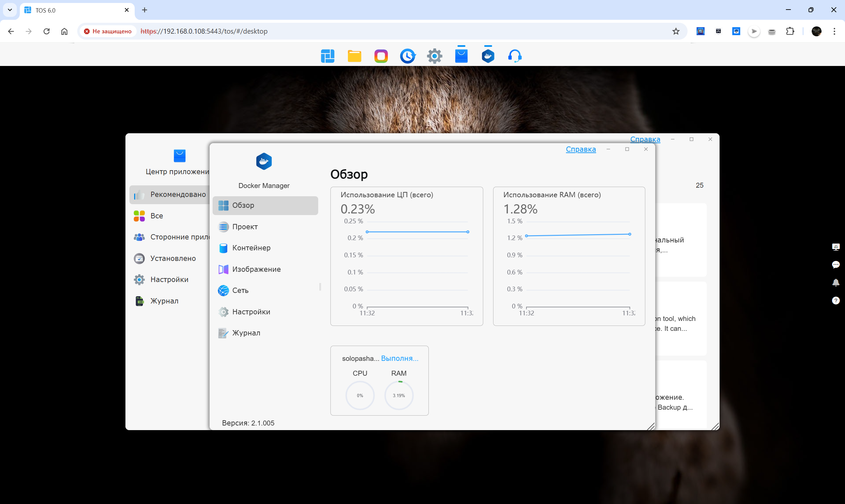Open the Изображение section in Docker Manager
Viewport: 845px width, 504px height.
tap(256, 269)
